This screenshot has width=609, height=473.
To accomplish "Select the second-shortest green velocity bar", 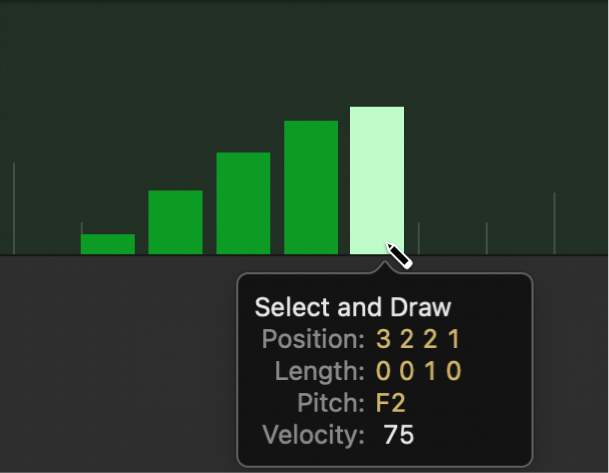I will tap(175, 222).
